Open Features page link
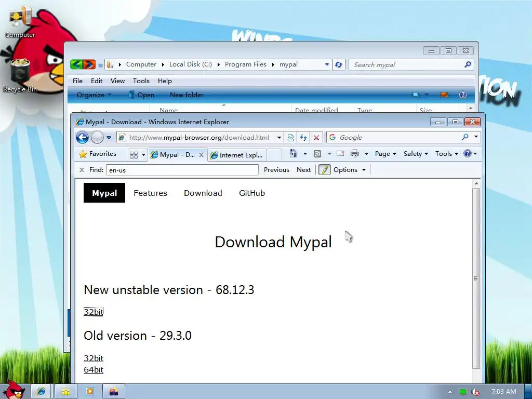The image size is (532, 399). point(150,193)
